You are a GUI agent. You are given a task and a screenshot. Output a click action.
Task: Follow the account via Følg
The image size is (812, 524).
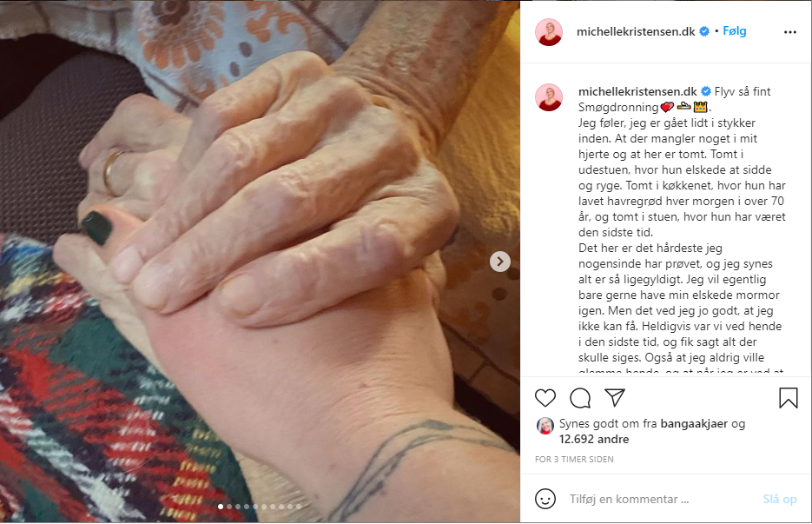coord(735,31)
